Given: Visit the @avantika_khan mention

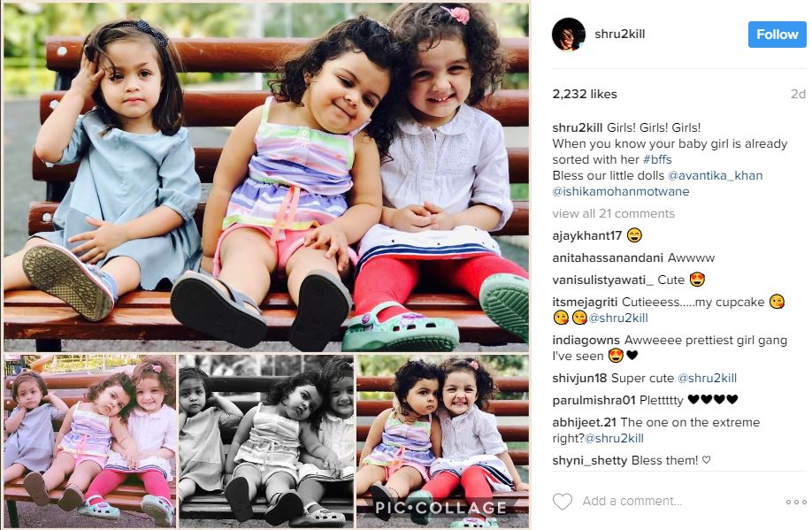Looking at the screenshot, I should pos(716,175).
